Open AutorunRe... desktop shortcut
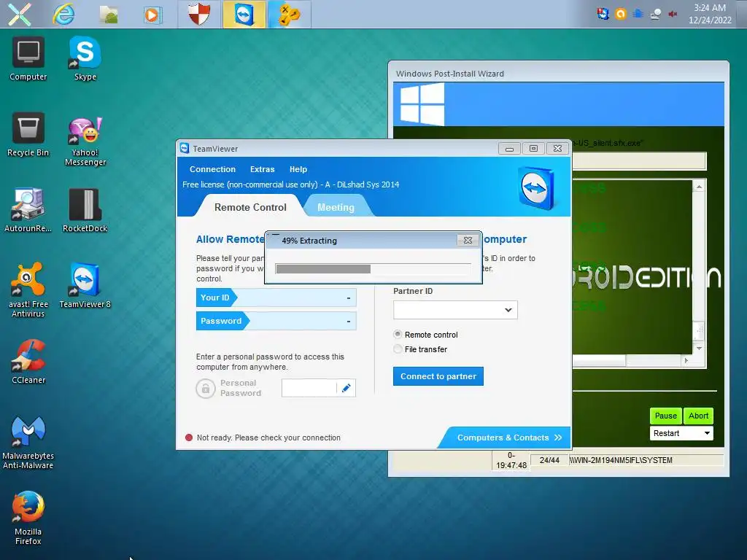The width and height of the screenshot is (747, 560). (x=28, y=210)
